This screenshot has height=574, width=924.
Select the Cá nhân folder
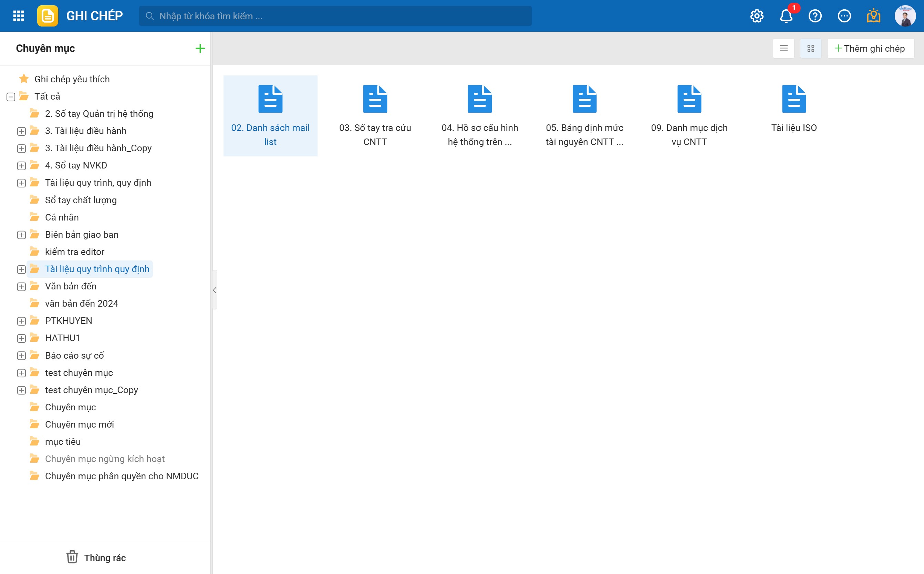coord(61,217)
